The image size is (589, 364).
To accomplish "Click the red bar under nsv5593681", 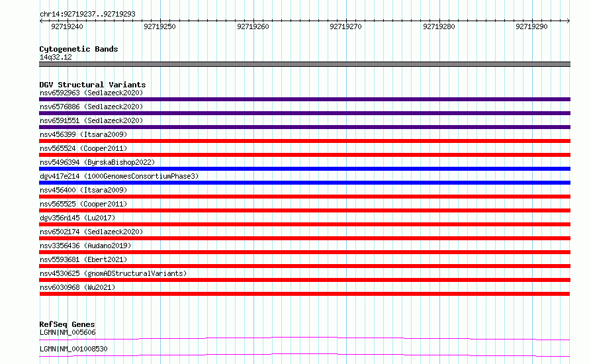I will pyautogui.click(x=304, y=266).
